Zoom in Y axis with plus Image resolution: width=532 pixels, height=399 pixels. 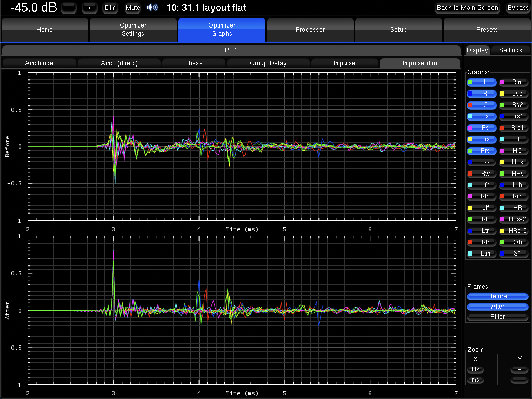point(520,369)
